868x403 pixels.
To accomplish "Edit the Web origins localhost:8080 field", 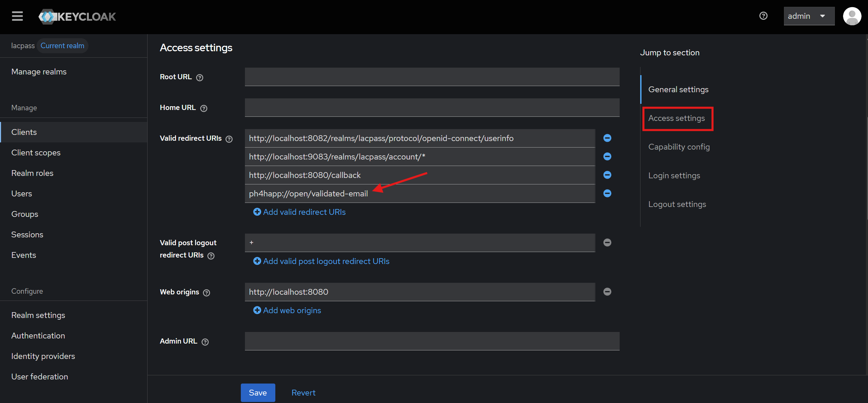I will click(420, 292).
